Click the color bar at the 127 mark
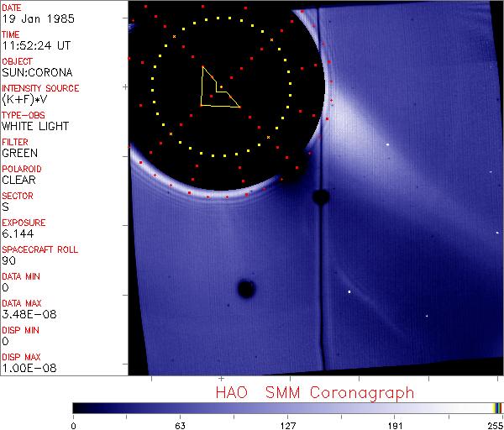504x430 pixels. [x=287, y=407]
